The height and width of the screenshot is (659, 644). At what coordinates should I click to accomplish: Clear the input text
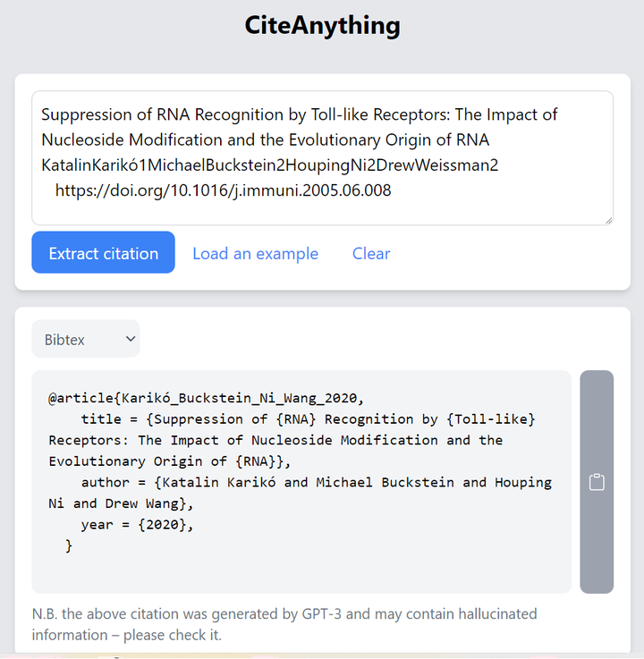click(371, 253)
